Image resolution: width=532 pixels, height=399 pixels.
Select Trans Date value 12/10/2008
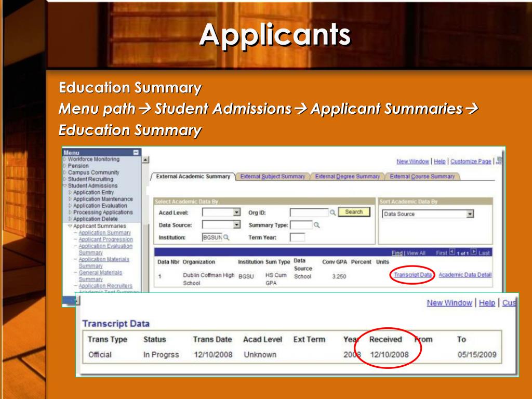click(213, 355)
